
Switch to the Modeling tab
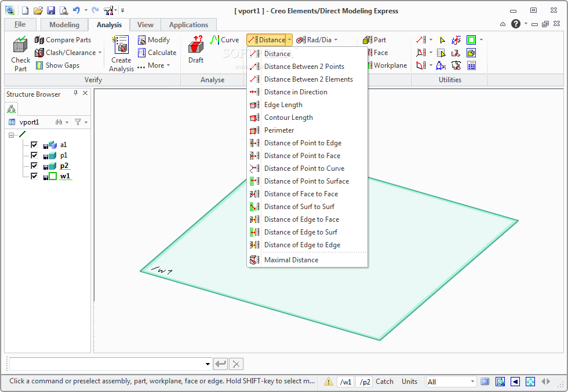(x=64, y=25)
